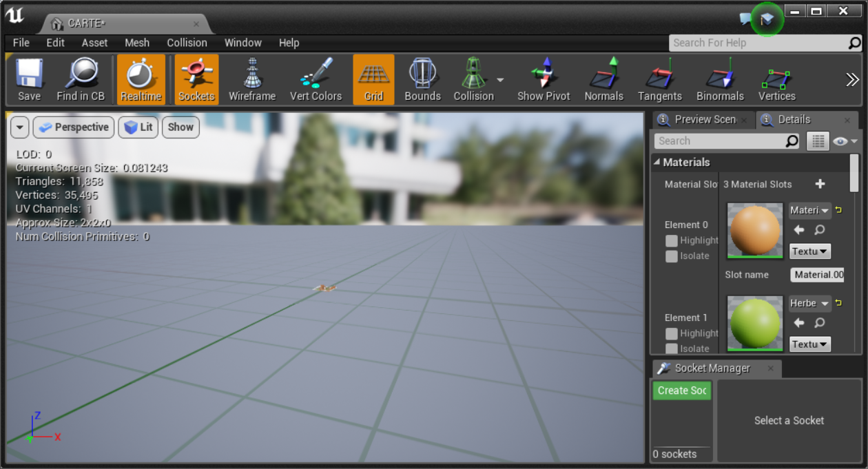This screenshot has height=469, width=868.
Task: Open the Mesh menu
Action: 136,43
